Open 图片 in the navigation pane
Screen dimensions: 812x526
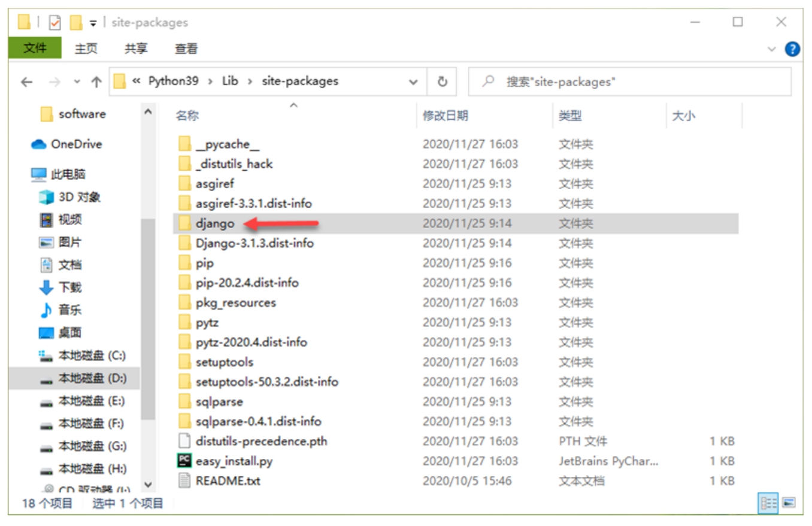60,242
